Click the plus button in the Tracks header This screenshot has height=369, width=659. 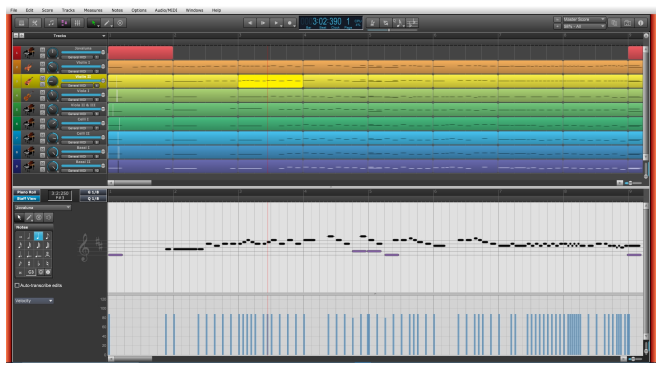click(x=22, y=36)
